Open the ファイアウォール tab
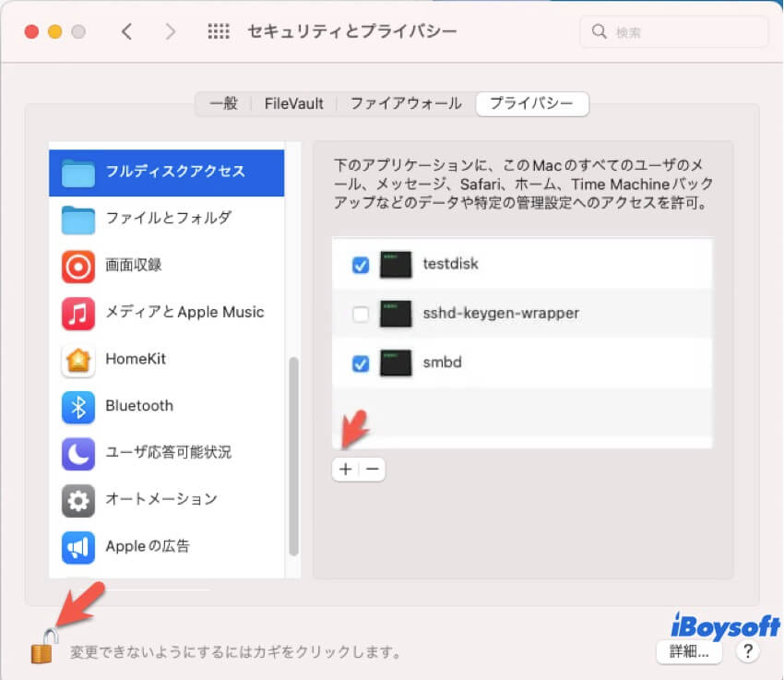784x680 pixels. pyautogui.click(x=404, y=104)
